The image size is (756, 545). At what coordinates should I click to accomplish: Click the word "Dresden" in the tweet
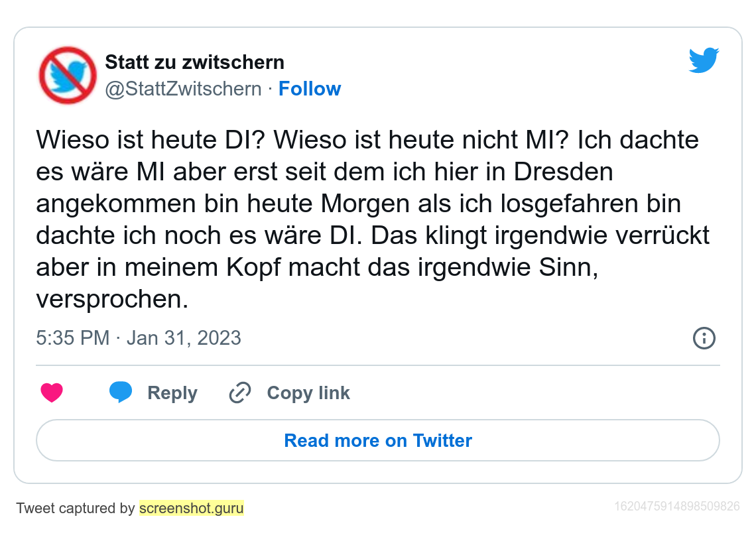562,172
